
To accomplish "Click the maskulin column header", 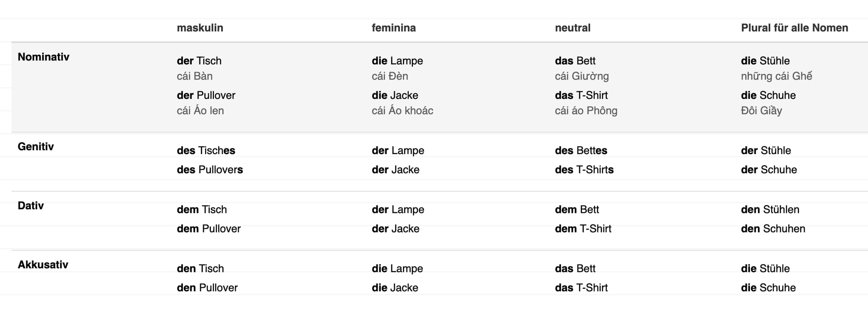I will 200,28.
